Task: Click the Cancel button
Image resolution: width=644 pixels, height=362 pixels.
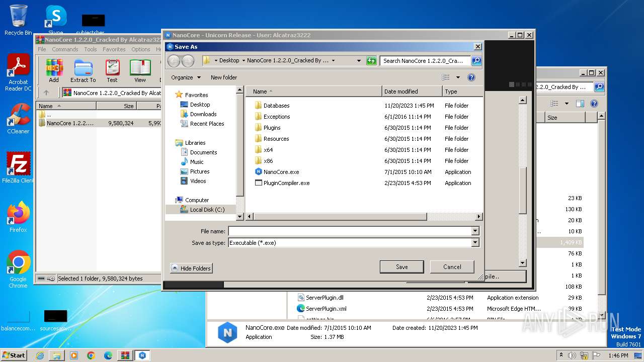Action: coord(452,267)
